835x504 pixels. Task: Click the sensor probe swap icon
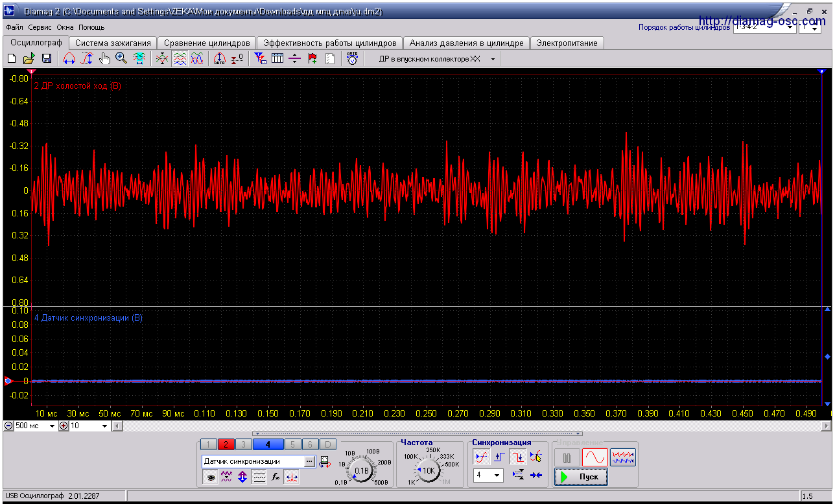[324, 462]
